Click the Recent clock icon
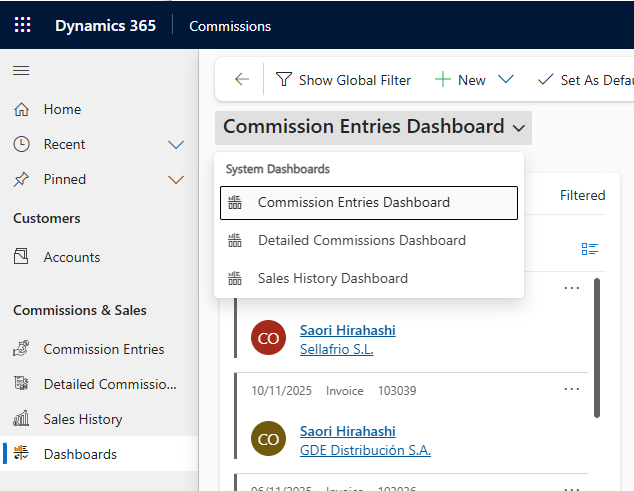 click(21, 144)
